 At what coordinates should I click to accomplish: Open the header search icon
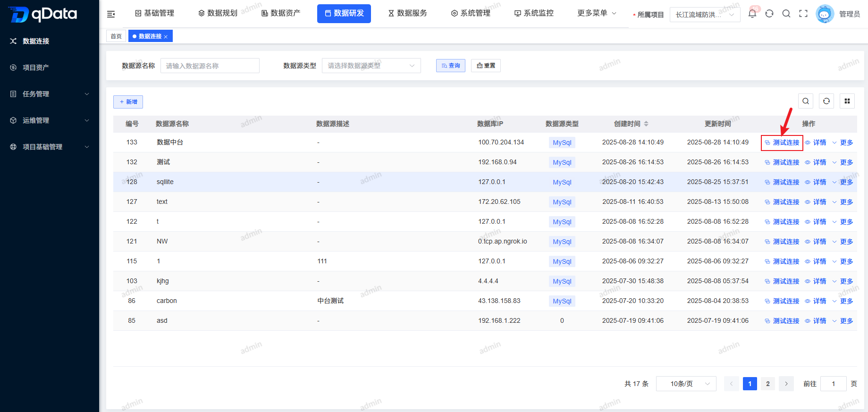[786, 14]
